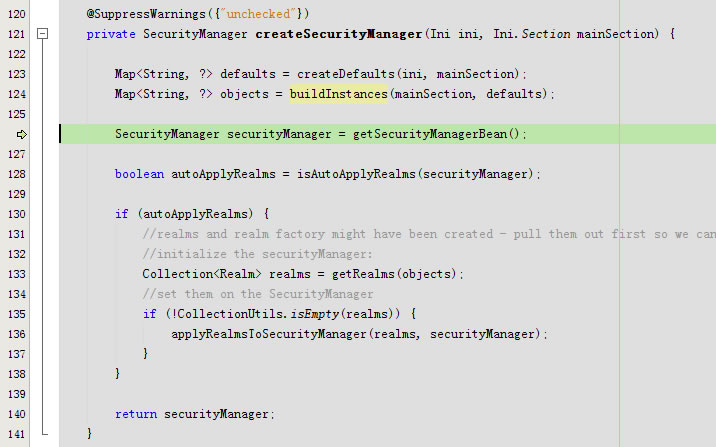Screen dimensions: 716x447
Task: Click line number 121 in gutter
Action: click(x=17, y=34)
